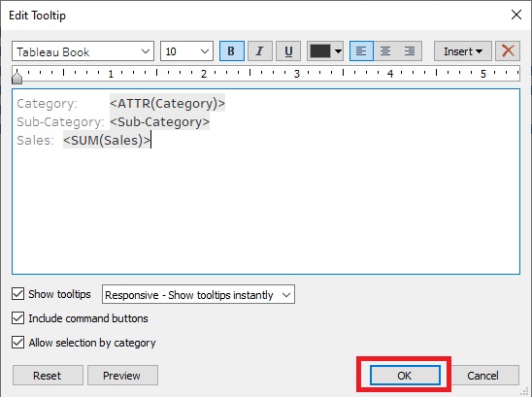Click the black font color swatch
This screenshot has height=397, width=532.
320,51
